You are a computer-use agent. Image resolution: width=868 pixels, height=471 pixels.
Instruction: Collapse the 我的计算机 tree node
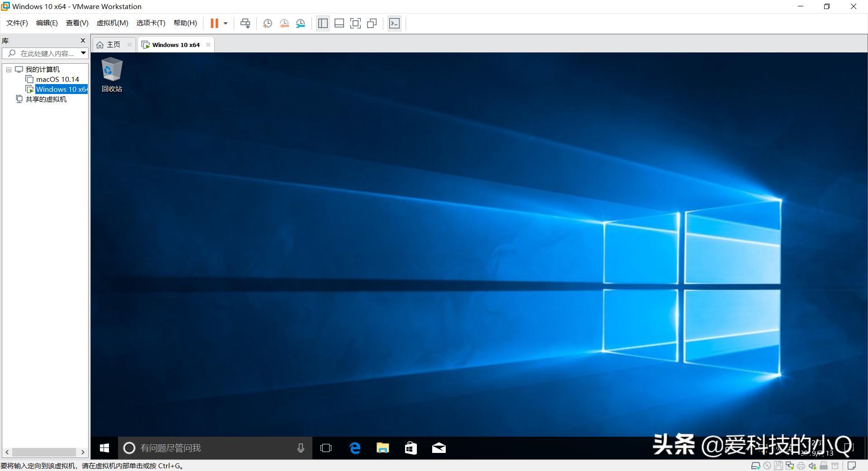click(8, 69)
